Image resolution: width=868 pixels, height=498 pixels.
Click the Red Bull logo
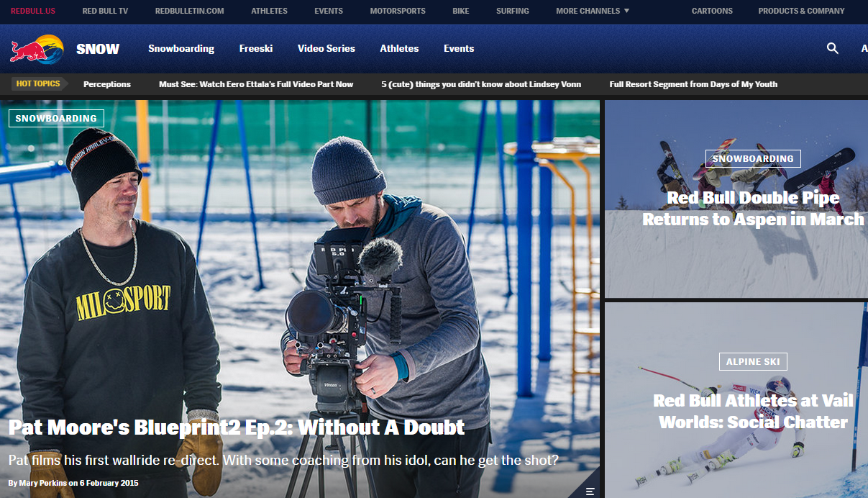tap(35, 48)
